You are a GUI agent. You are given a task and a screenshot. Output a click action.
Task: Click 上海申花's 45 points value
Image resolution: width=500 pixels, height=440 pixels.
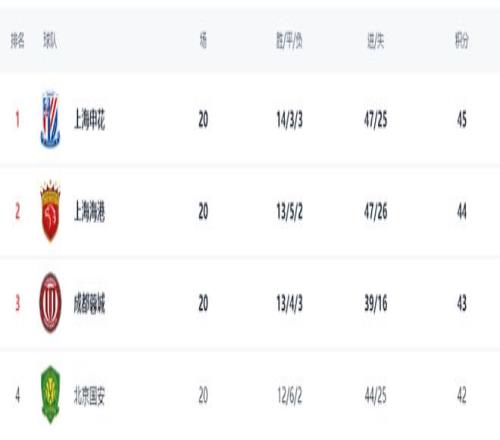point(462,120)
